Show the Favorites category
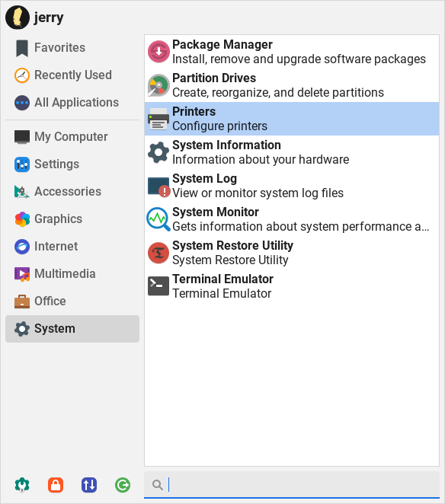 72,47
